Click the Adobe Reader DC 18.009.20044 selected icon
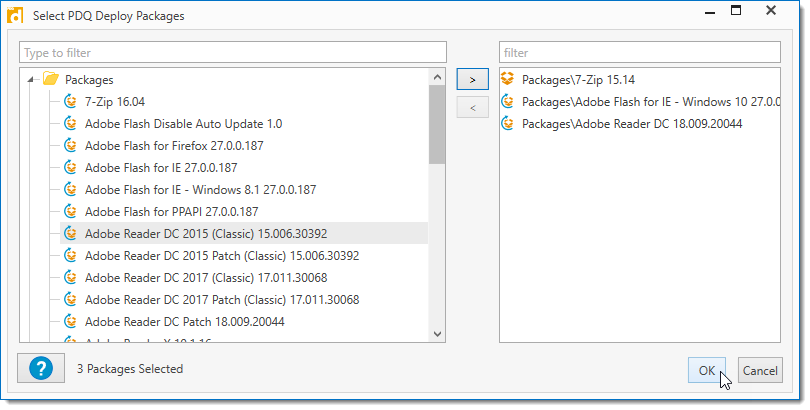 tap(509, 123)
